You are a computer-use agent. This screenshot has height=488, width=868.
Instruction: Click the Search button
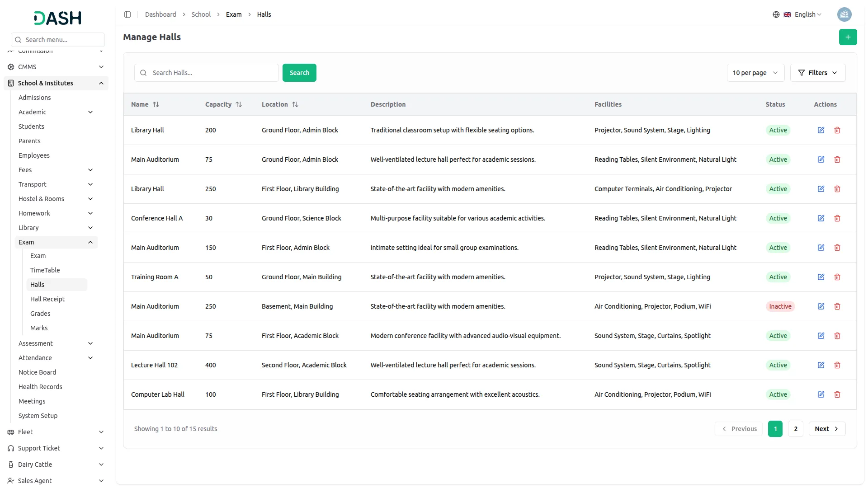[x=299, y=73]
